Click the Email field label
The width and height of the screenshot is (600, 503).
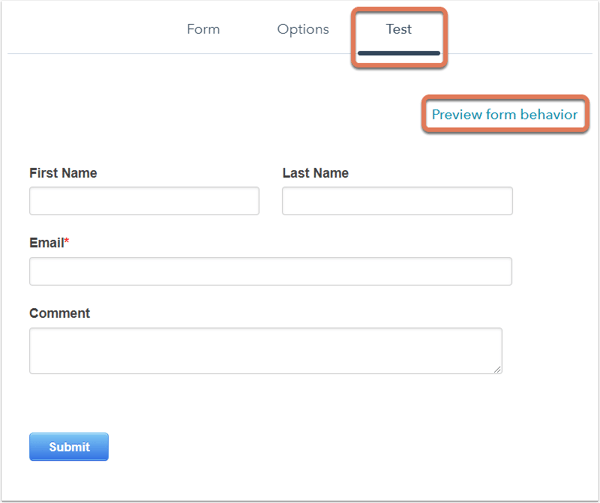click(46, 243)
